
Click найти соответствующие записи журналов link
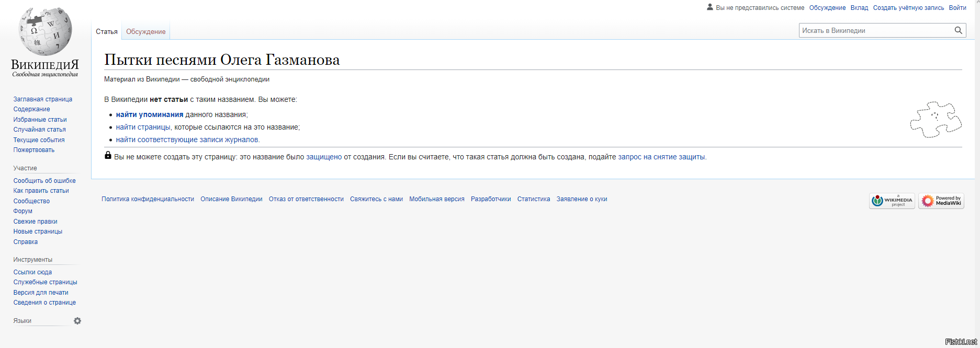tap(187, 140)
